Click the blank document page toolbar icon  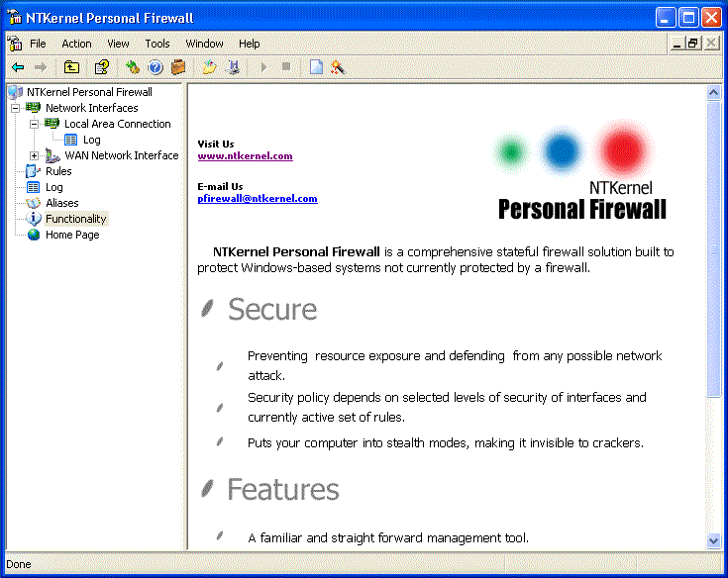coord(316,67)
